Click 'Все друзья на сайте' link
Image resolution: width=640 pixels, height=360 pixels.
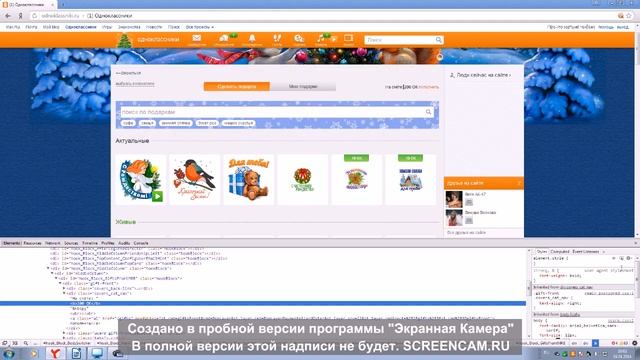pos(466,232)
